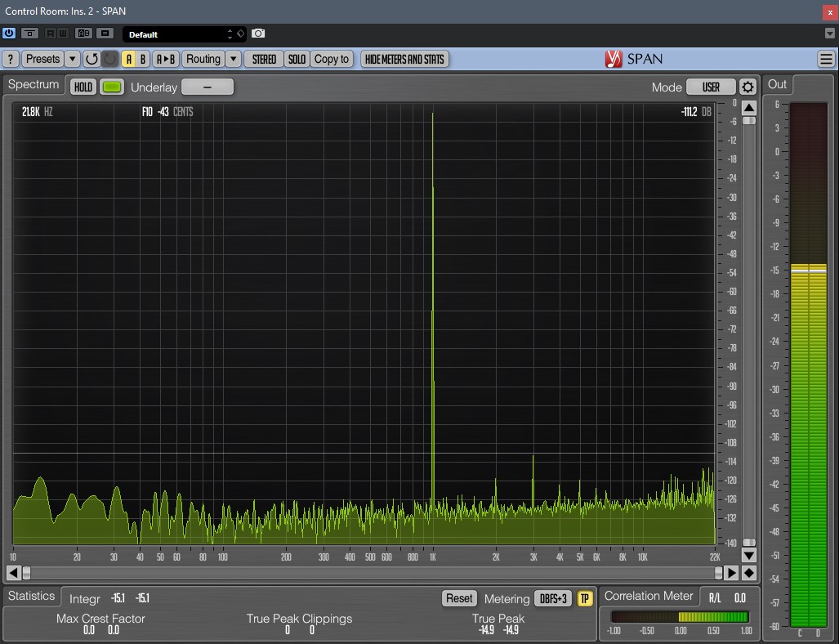Open the host plugin functions menu icon
This screenshot has height=644, width=839.
point(105,34)
